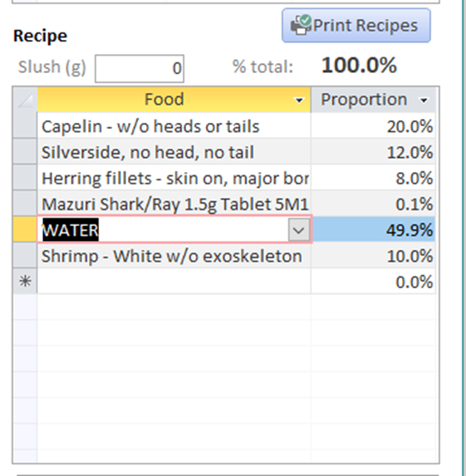Expand the WATER food combo box
466x476 pixels.
[x=299, y=230]
